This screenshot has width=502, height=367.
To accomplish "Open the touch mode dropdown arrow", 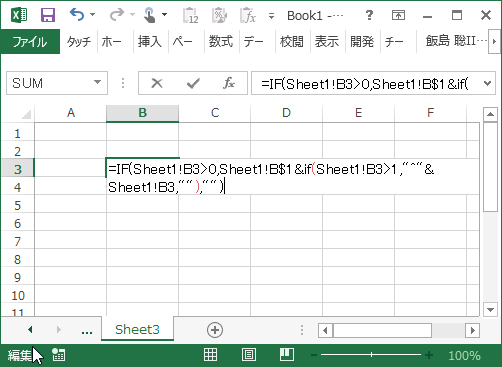I will tap(164, 15).
